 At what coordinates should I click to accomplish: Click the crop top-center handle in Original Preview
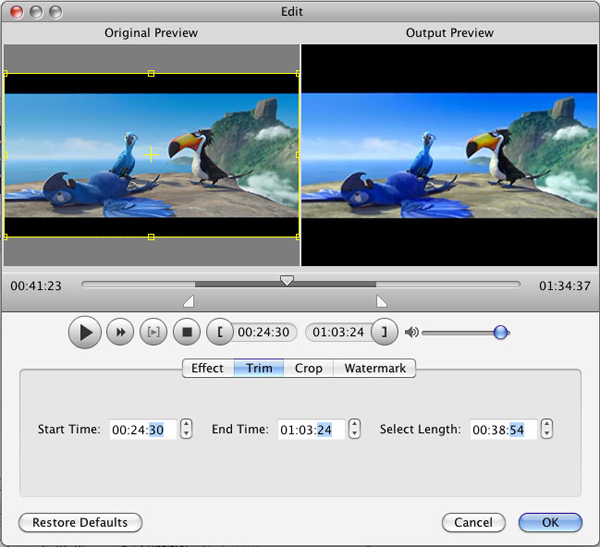click(x=151, y=73)
